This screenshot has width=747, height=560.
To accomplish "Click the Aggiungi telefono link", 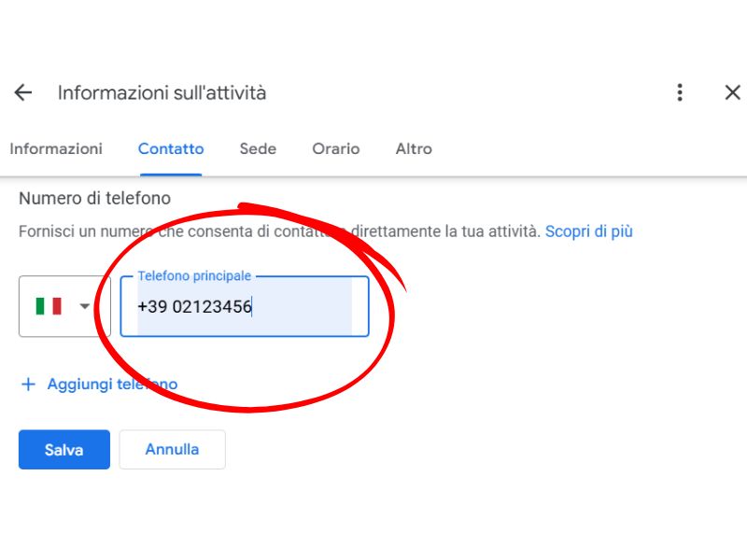I will coord(112,385).
